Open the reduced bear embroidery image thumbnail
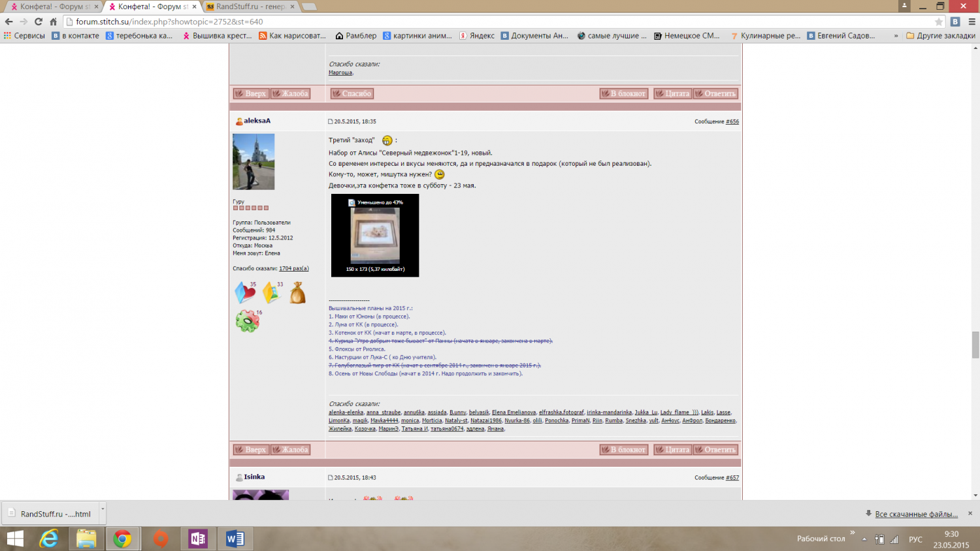This screenshot has width=980, height=551. pyautogui.click(x=375, y=236)
